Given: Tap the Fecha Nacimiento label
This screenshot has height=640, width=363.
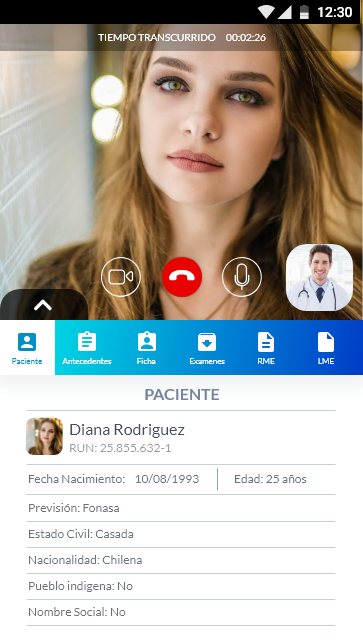Looking at the screenshot, I should click(76, 479).
